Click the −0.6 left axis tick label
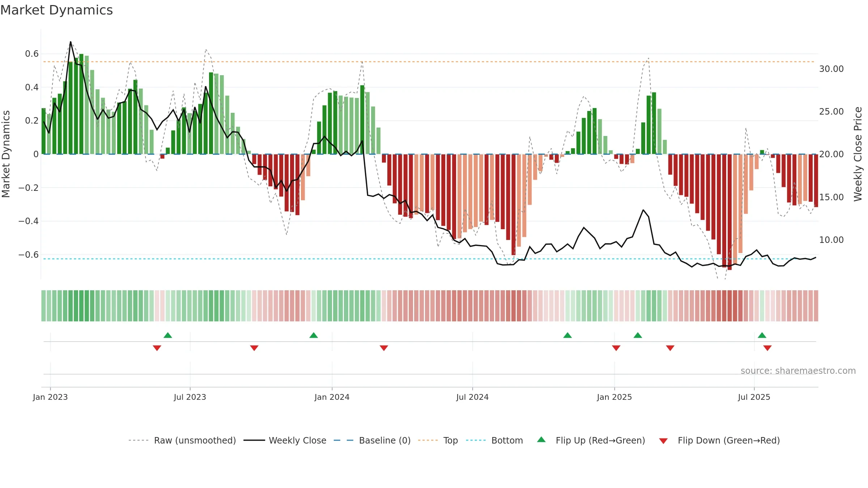The image size is (868, 488). tap(29, 254)
